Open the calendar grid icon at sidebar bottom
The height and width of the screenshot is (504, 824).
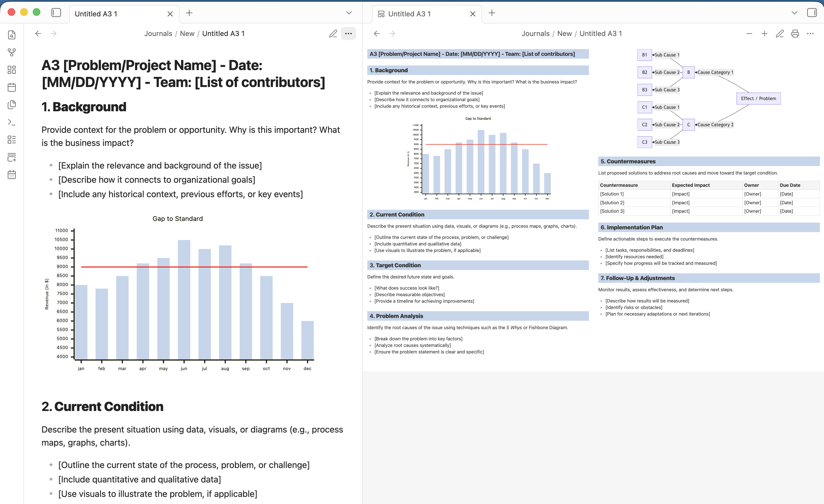pos(12,175)
